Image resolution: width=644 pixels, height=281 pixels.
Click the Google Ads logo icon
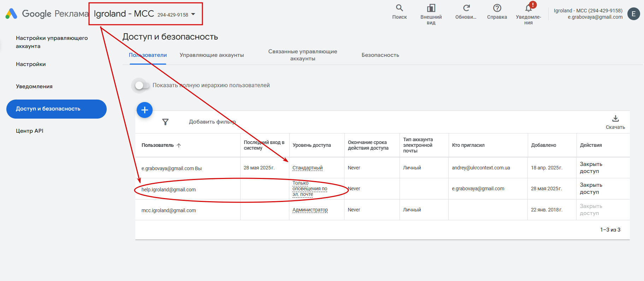(x=11, y=14)
